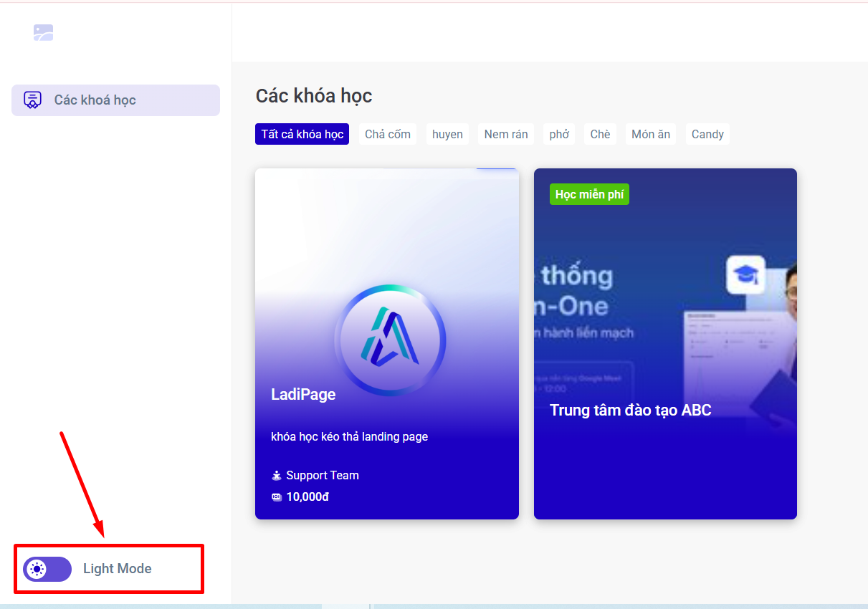Open Các khoá học sidebar menu item
Screen dimensions: 868x609
click(115, 100)
